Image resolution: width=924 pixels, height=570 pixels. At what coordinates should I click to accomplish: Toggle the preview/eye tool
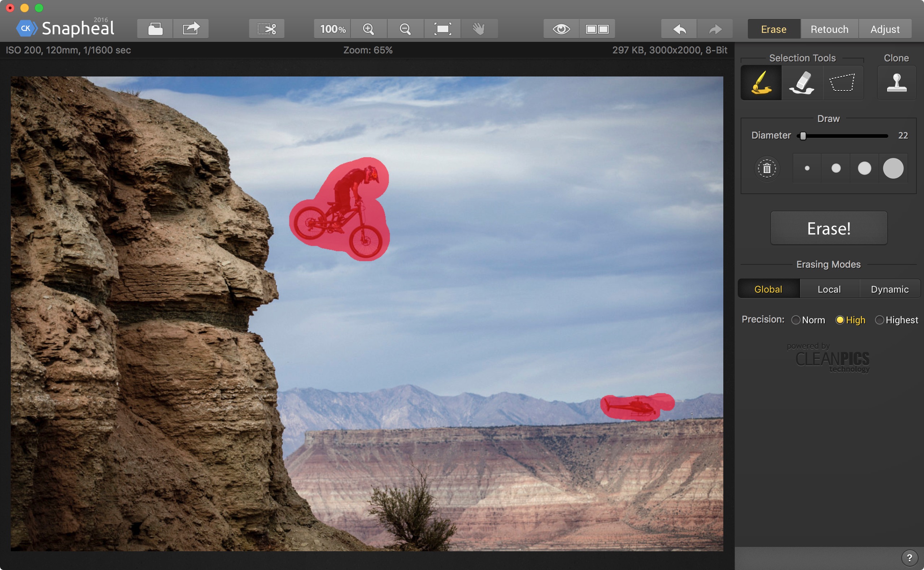(562, 28)
